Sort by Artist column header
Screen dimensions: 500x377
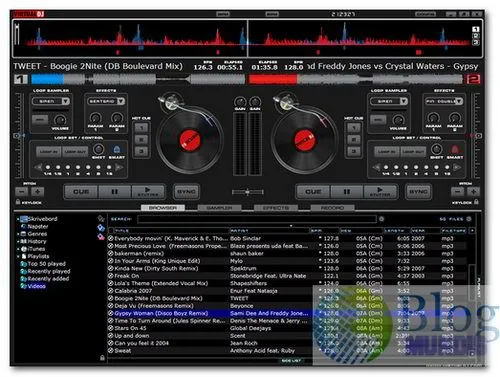270,230
